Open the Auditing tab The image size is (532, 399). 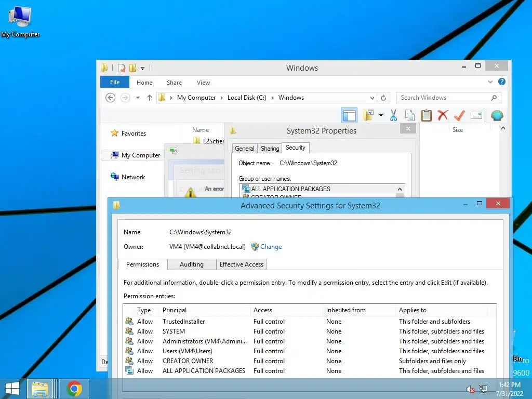192,264
